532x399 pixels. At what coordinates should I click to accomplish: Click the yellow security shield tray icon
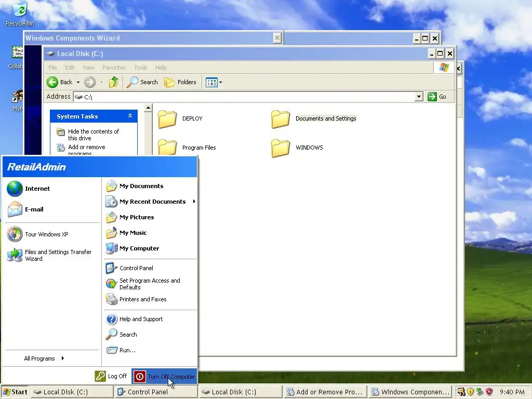point(470,392)
